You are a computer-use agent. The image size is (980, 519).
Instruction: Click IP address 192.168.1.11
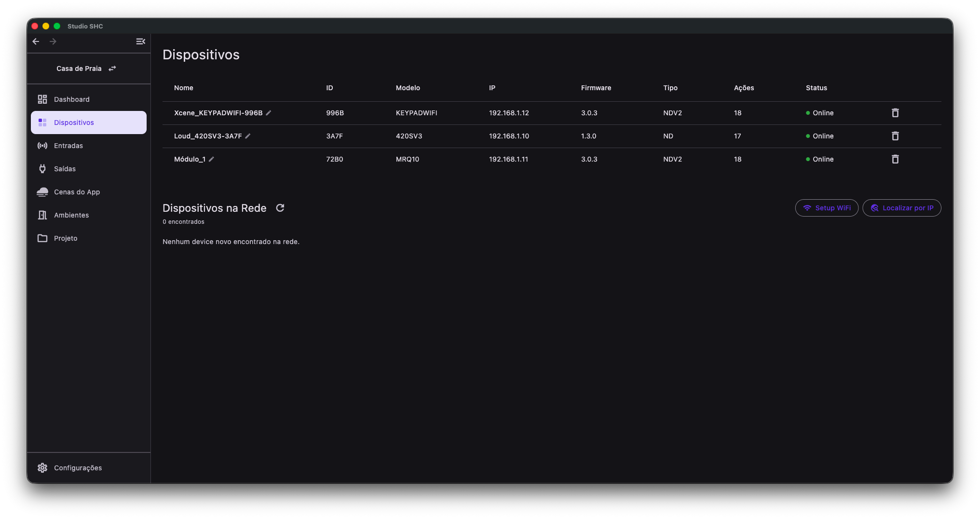point(508,159)
